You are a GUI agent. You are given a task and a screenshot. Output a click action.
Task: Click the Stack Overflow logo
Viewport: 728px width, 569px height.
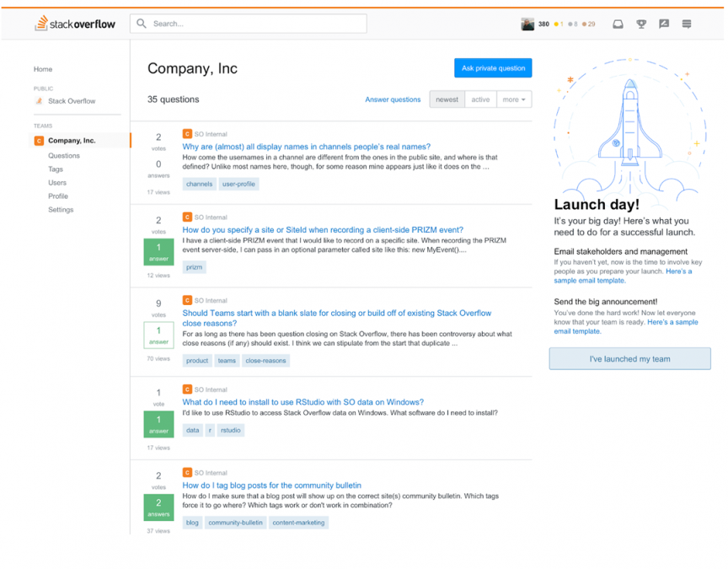point(75,24)
